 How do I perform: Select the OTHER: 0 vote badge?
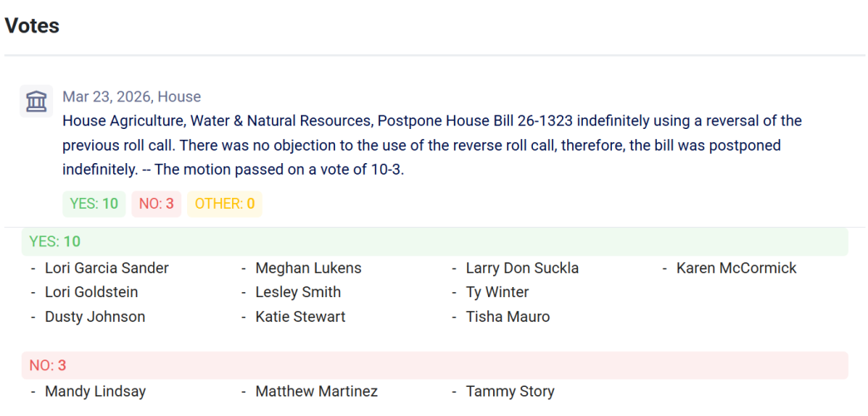click(224, 204)
